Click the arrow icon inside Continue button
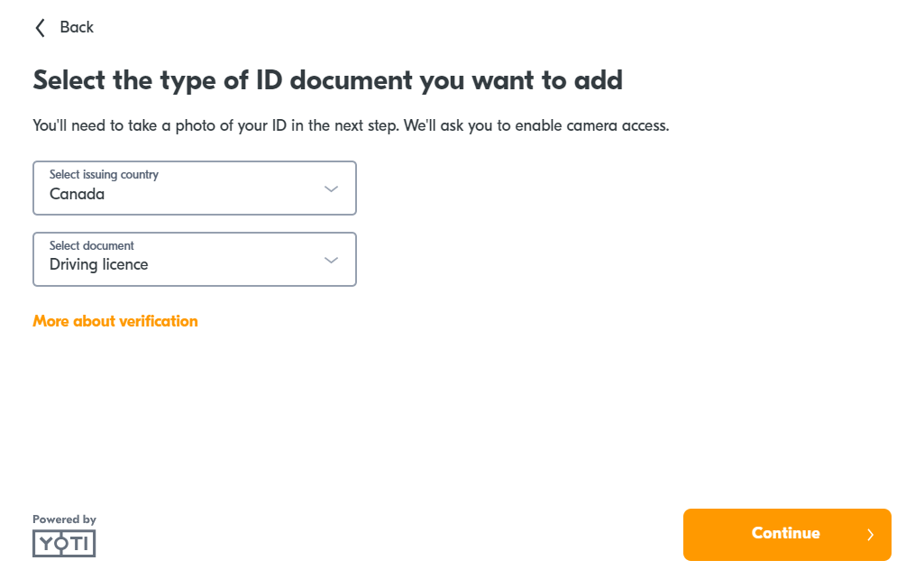 (x=871, y=535)
